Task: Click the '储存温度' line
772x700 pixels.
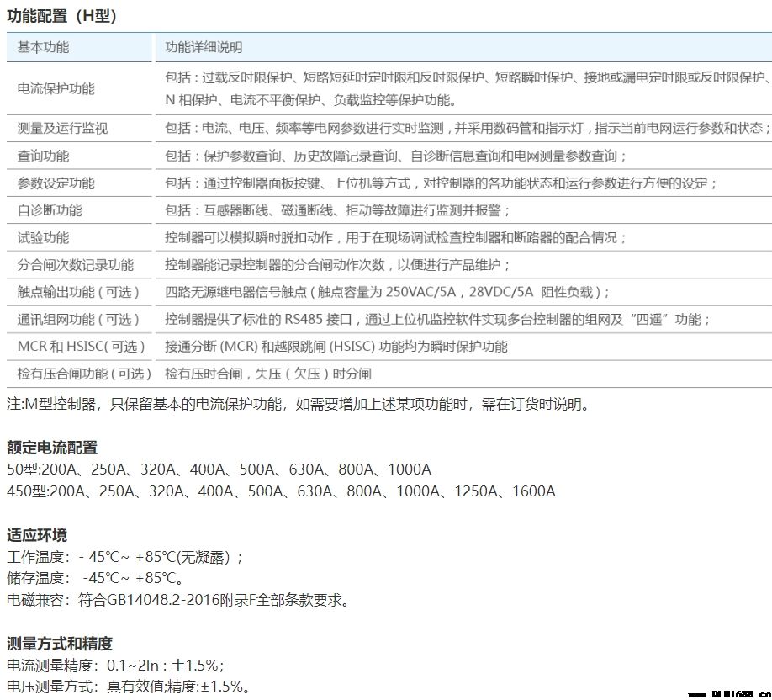Action: (x=96, y=578)
